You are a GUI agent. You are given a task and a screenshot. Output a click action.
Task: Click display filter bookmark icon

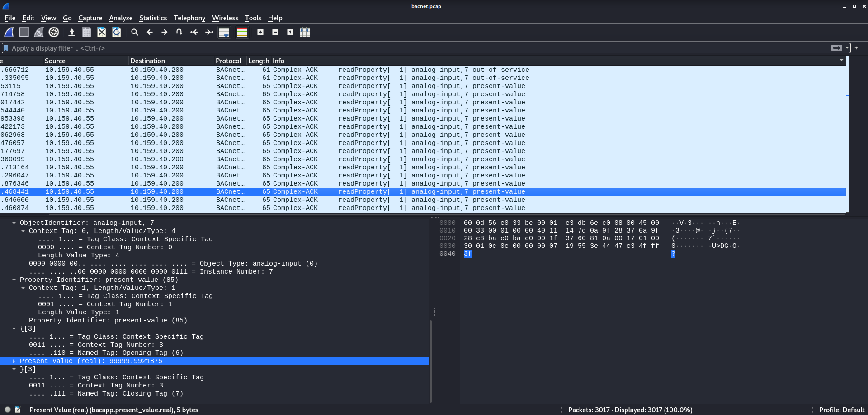pos(6,48)
